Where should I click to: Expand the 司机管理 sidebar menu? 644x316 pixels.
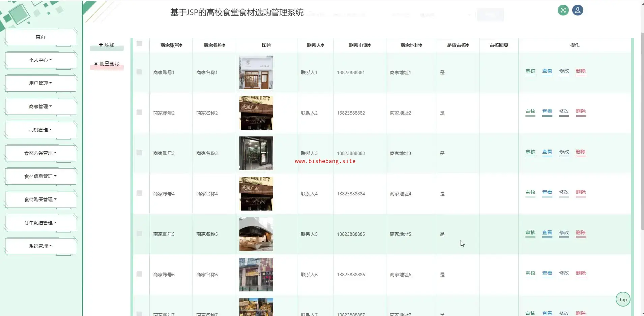coord(40,130)
